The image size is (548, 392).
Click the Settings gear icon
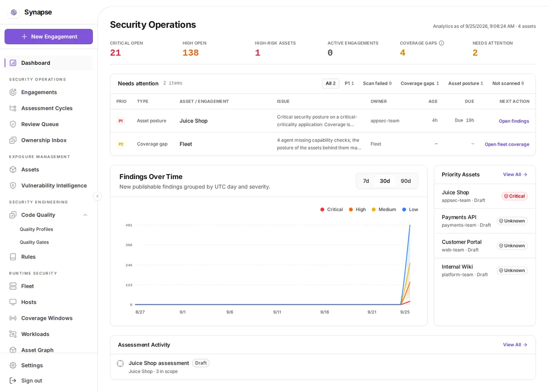coord(13,366)
